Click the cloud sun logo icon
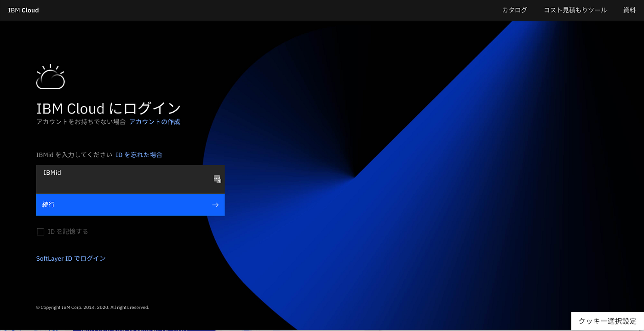Viewport: 644px width, 331px height. [x=51, y=77]
